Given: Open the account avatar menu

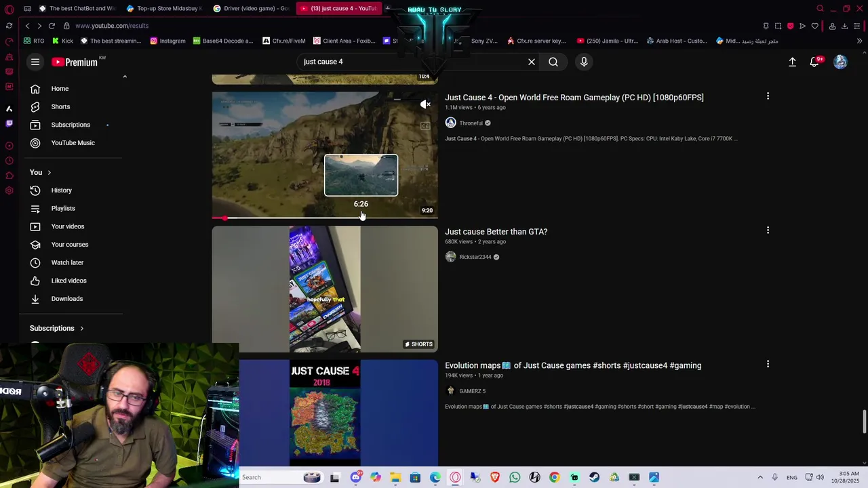Looking at the screenshot, I should coord(840,62).
